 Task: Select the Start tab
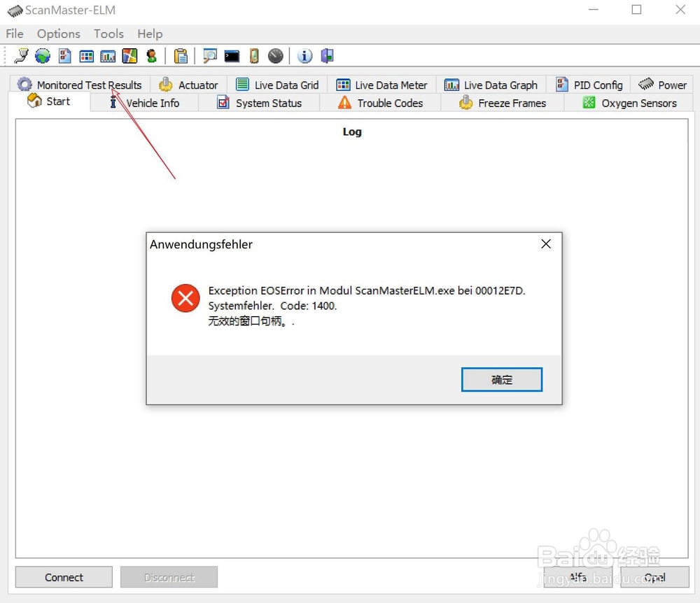[49, 101]
